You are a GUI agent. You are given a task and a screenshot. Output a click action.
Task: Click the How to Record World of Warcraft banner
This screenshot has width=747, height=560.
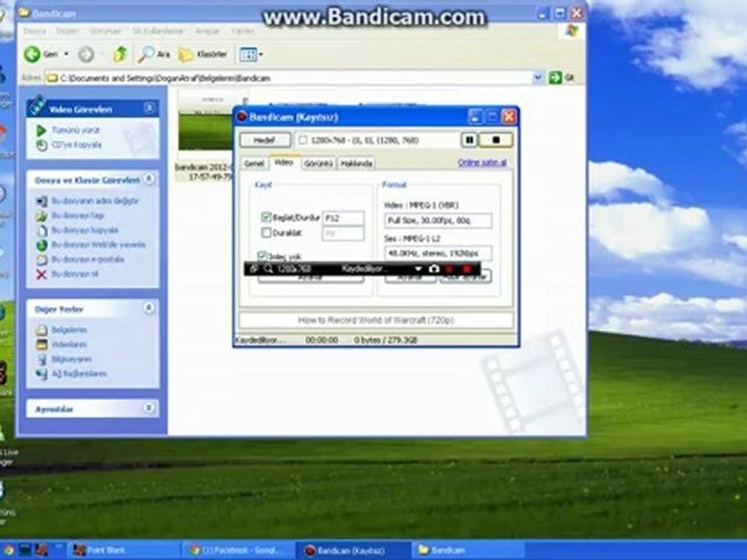[x=376, y=320]
